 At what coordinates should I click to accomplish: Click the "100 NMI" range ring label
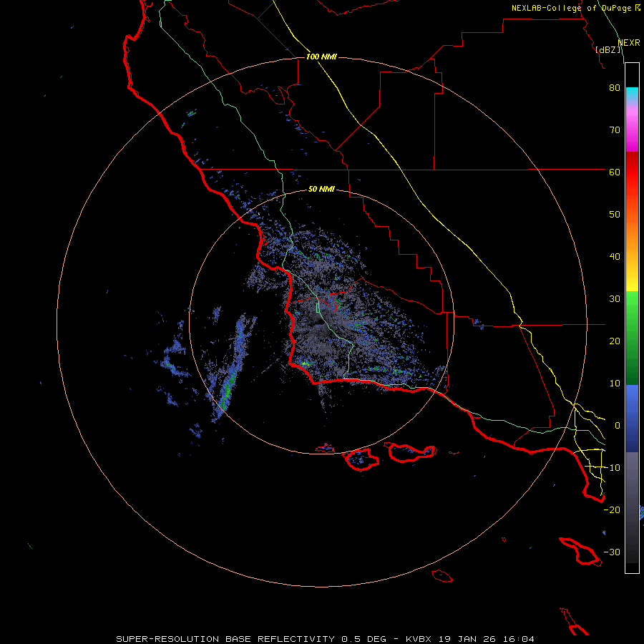tap(321, 57)
